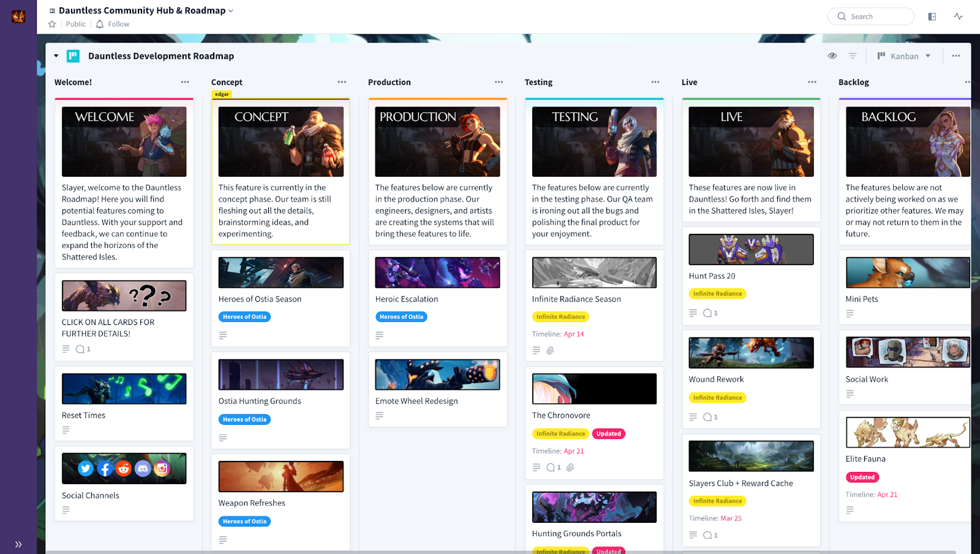Click the edgar tag on the Concept card

[222, 94]
